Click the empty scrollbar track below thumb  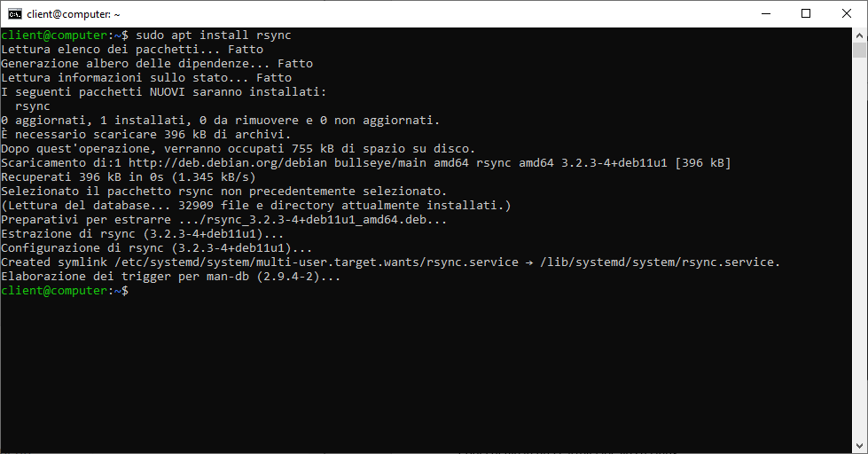coord(859,249)
